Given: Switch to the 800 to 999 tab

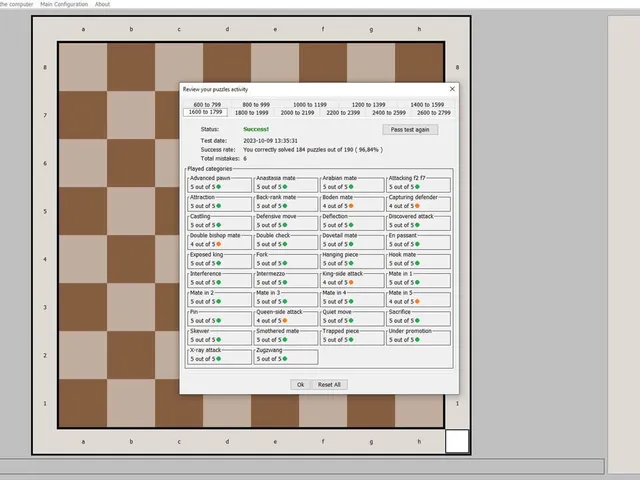Looking at the screenshot, I should [256, 104].
